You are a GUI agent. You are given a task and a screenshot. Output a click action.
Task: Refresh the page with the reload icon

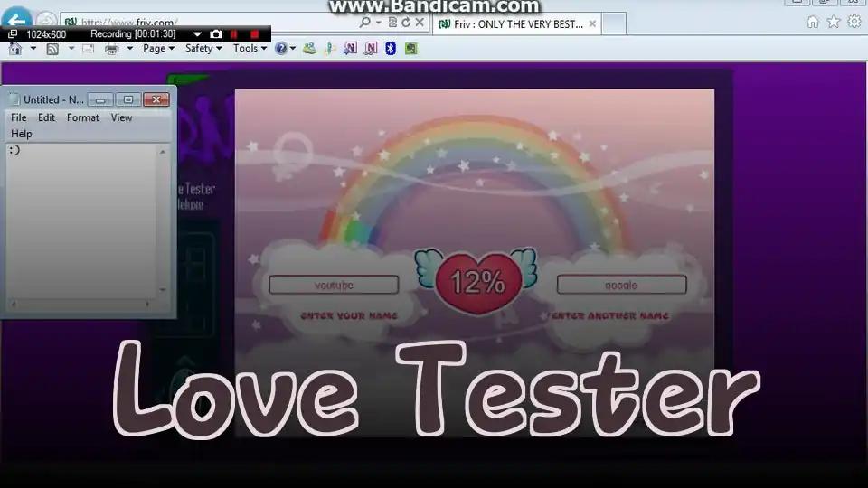(406, 22)
